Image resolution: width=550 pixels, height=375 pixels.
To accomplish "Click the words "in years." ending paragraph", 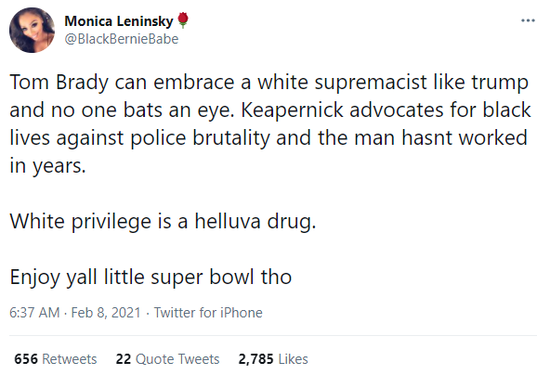I will pyautogui.click(x=48, y=166).
